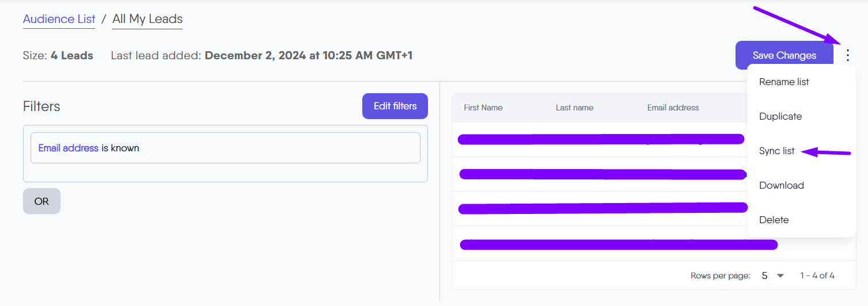Click the All My Leads title
This screenshot has width=868, height=306.
(147, 19)
